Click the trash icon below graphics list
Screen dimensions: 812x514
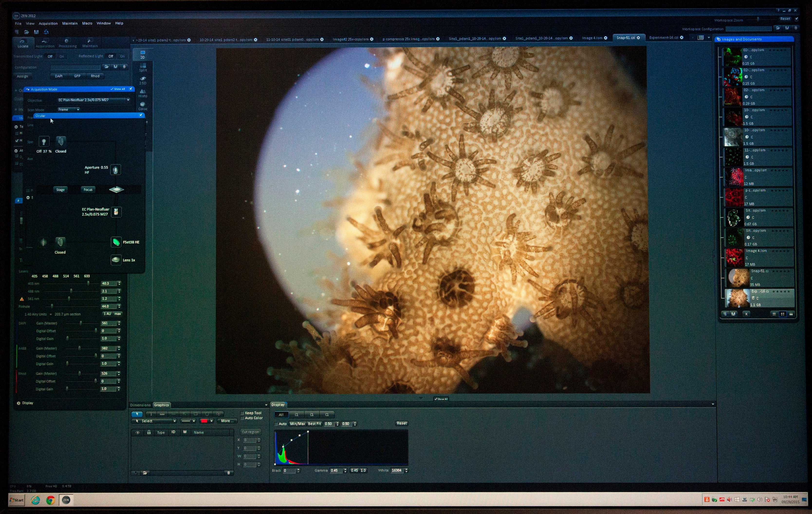point(229,473)
